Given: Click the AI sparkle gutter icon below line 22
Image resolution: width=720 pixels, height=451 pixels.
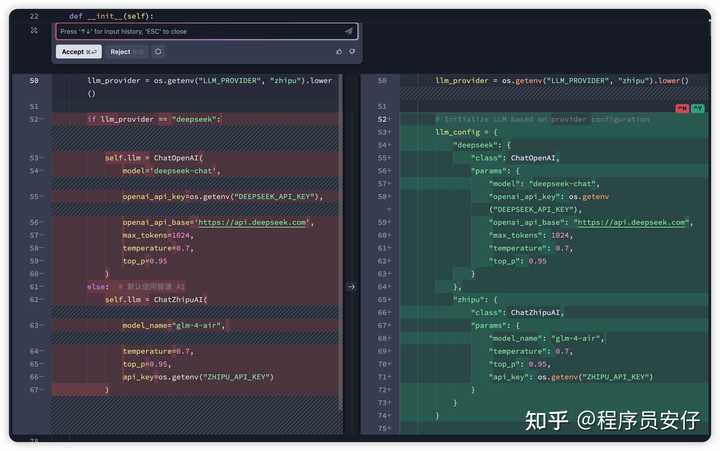Looking at the screenshot, I should coord(34,30).
